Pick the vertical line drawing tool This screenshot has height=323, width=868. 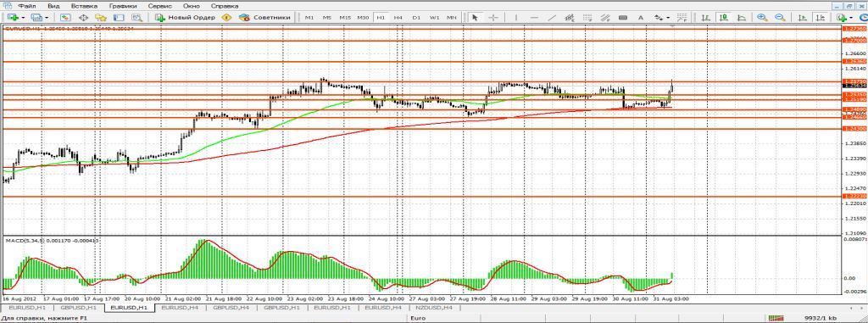[516, 18]
